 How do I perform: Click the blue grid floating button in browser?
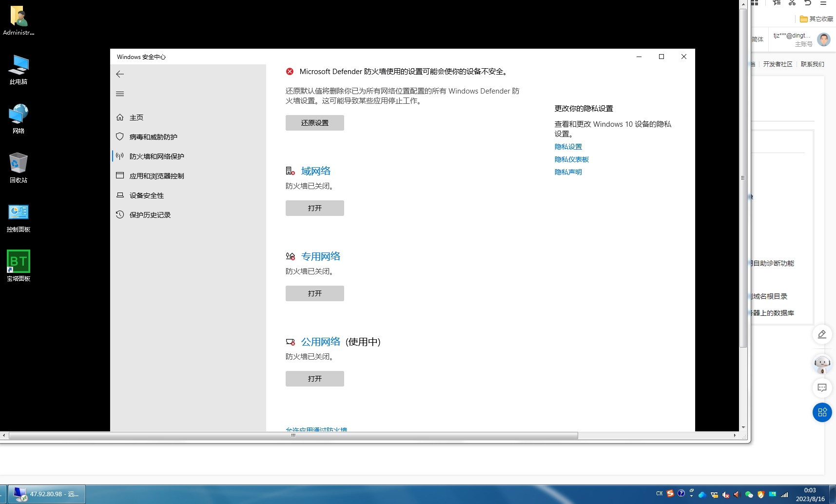coord(822,412)
